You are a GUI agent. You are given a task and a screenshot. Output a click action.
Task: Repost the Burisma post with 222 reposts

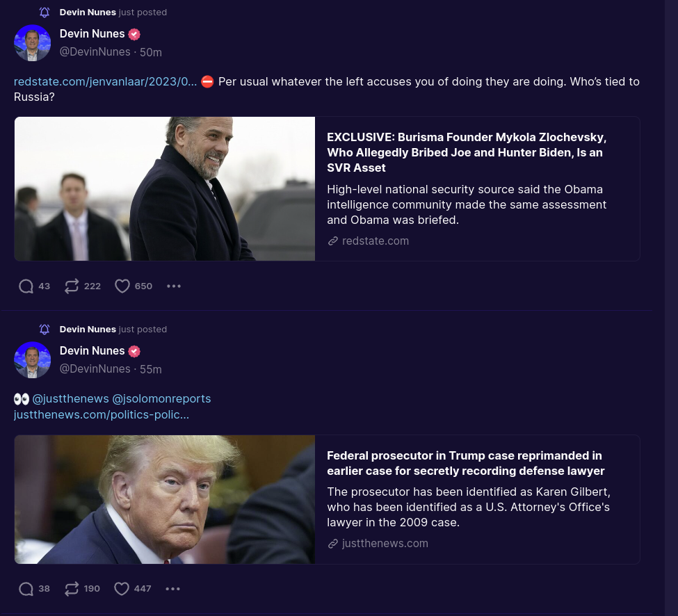pyautogui.click(x=72, y=286)
